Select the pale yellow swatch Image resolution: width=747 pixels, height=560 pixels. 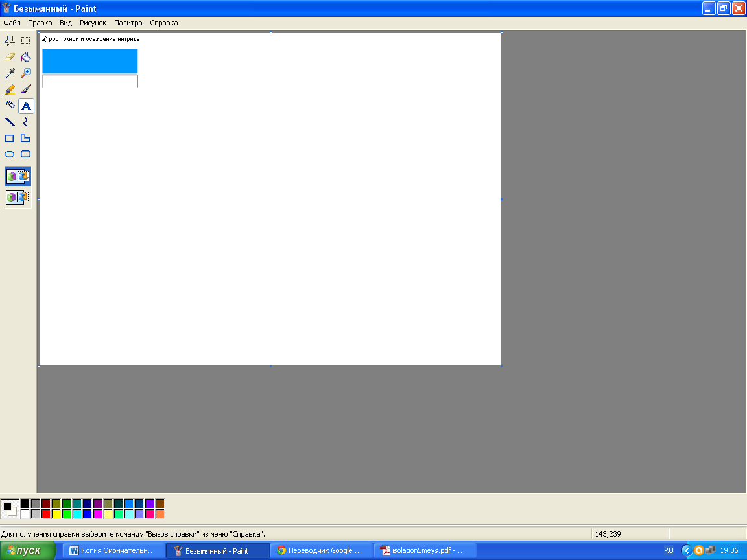(108, 514)
